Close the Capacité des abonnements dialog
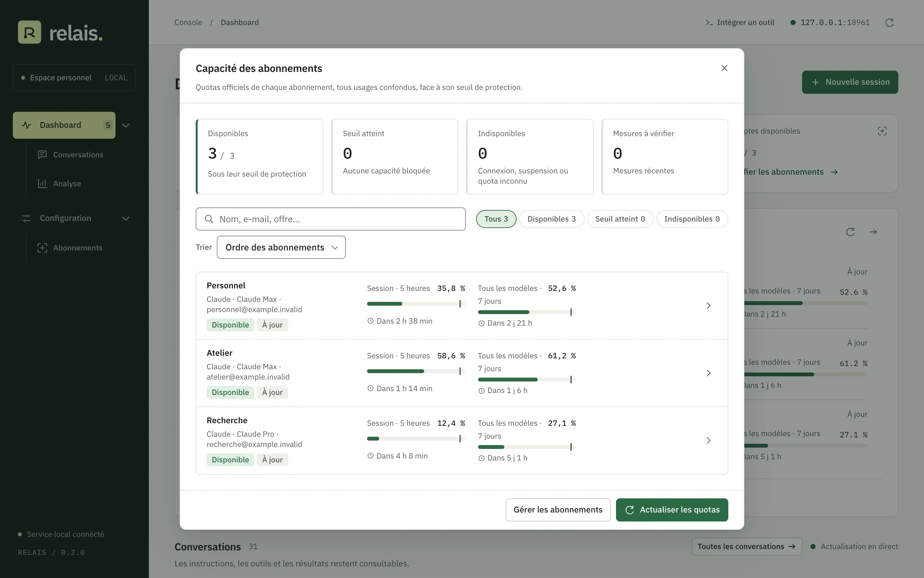 724,68
